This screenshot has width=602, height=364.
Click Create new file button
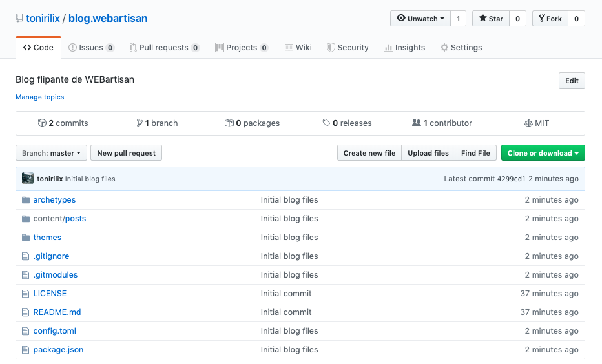click(369, 153)
